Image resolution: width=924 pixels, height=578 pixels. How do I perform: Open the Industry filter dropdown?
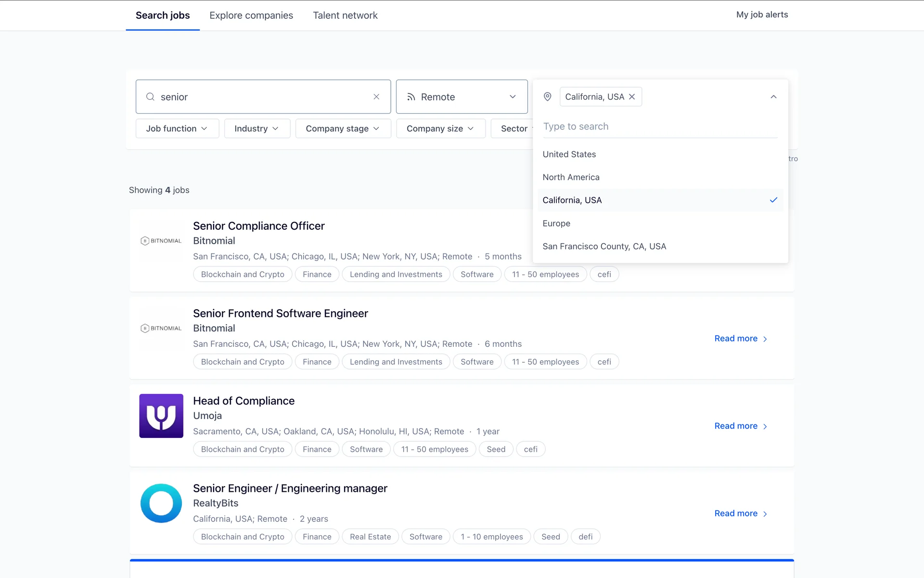click(x=257, y=129)
